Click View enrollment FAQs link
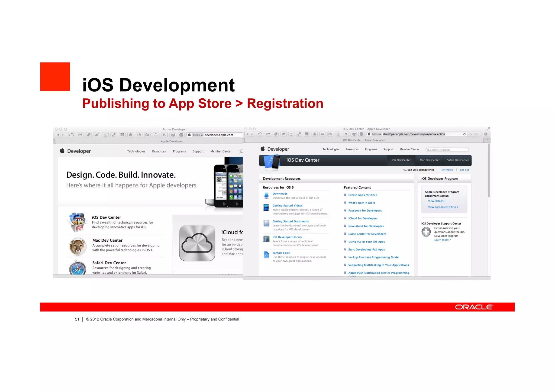555x392 pixels. (443, 207)
